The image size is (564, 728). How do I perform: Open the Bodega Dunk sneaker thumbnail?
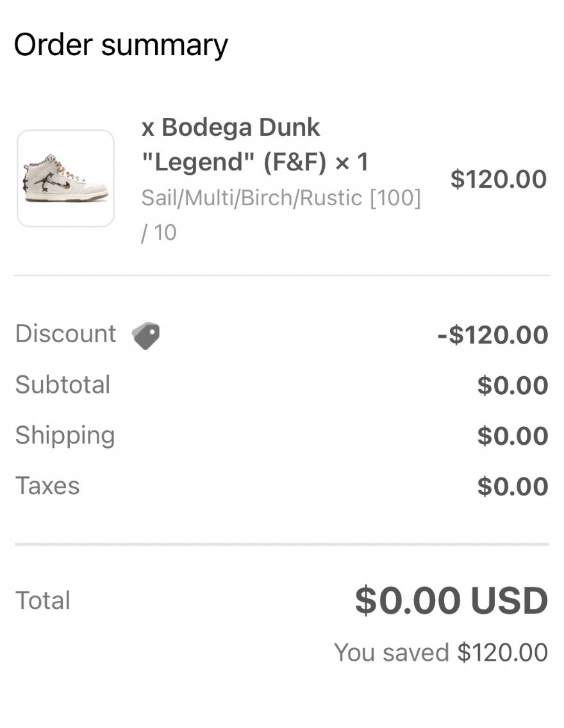click(x=65, y=178)
